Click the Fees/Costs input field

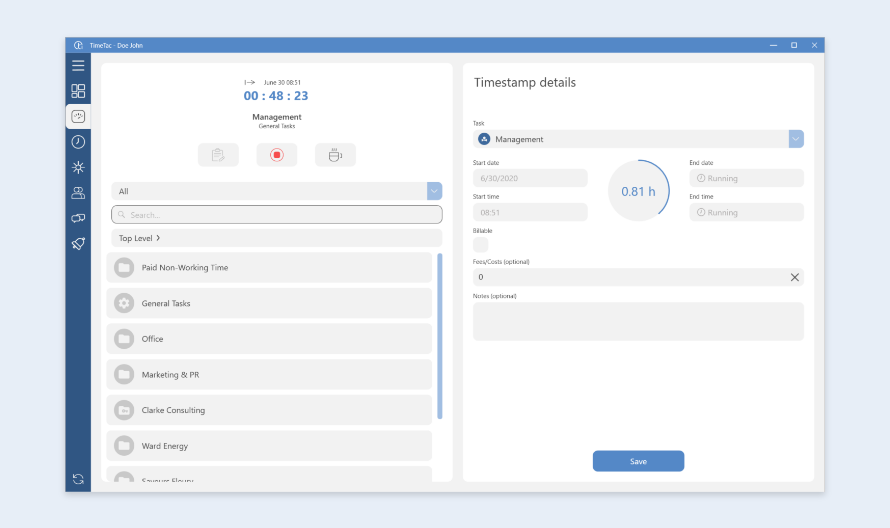638,277
